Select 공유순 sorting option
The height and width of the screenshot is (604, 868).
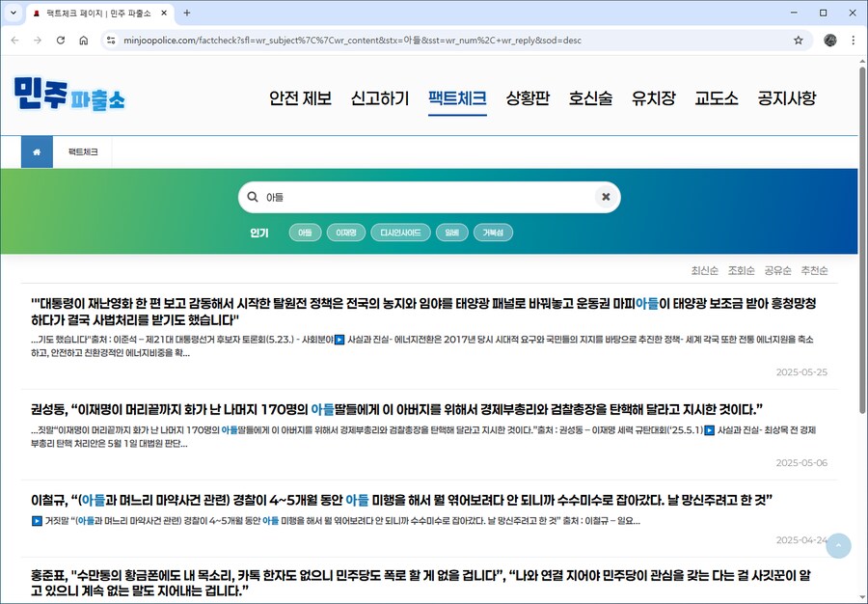click(x=777, y=270)
